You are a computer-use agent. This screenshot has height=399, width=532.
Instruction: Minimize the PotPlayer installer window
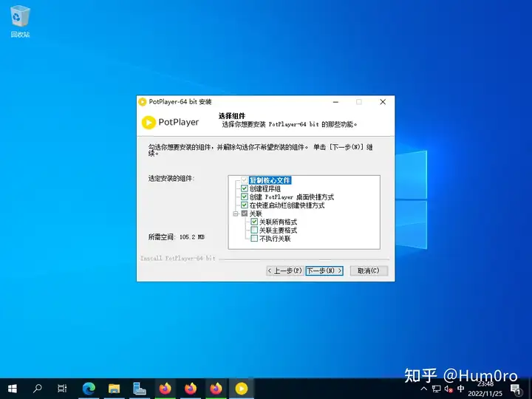pos(335,102)
